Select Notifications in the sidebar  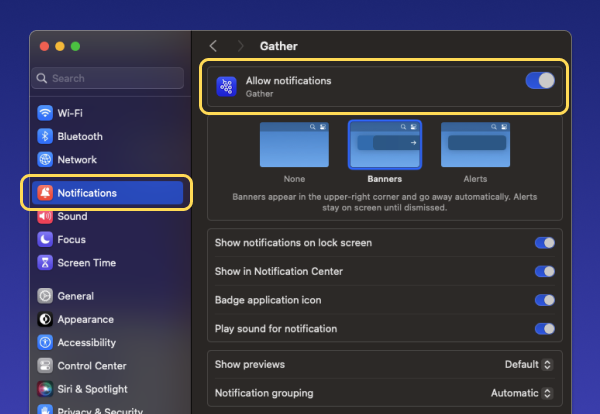tap(108, 193)
